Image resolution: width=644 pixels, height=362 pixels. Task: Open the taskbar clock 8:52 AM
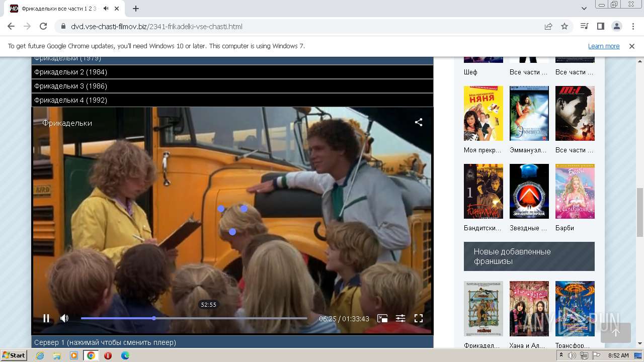[x=618, y=355]
